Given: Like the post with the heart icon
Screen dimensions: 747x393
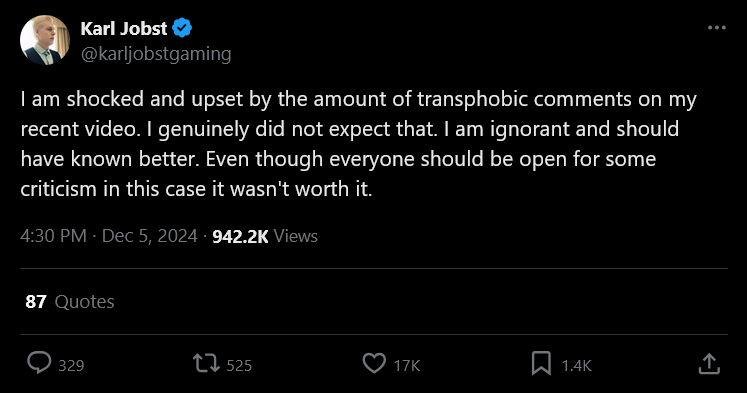Looking at the screenshot, I should (374, 363).
